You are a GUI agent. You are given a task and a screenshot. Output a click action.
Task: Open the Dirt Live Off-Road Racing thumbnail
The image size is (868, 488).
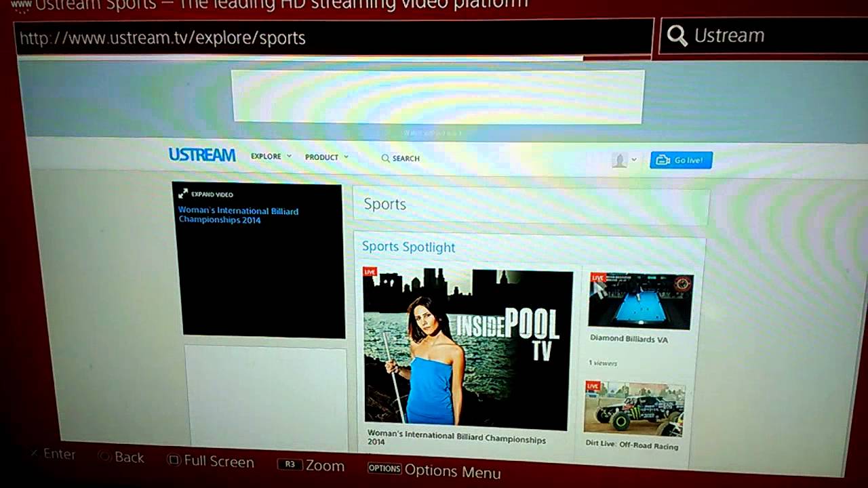tap(634, 408)
